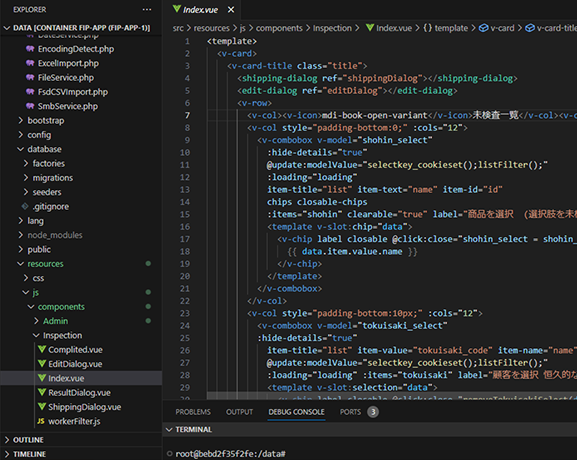Click the Vue icon beside Complited.vue
This screenshot has width=577, height=460.
(42, 349)
